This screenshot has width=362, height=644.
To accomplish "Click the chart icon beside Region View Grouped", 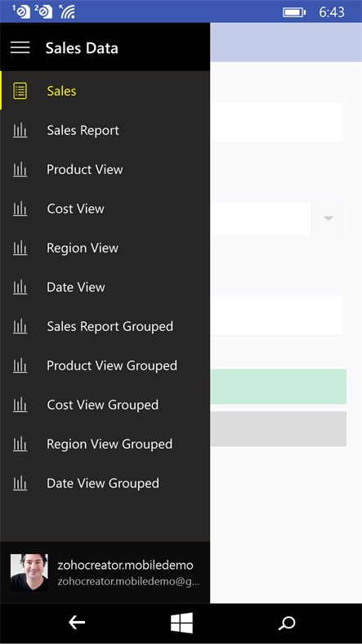I will (x=20, y=444).
